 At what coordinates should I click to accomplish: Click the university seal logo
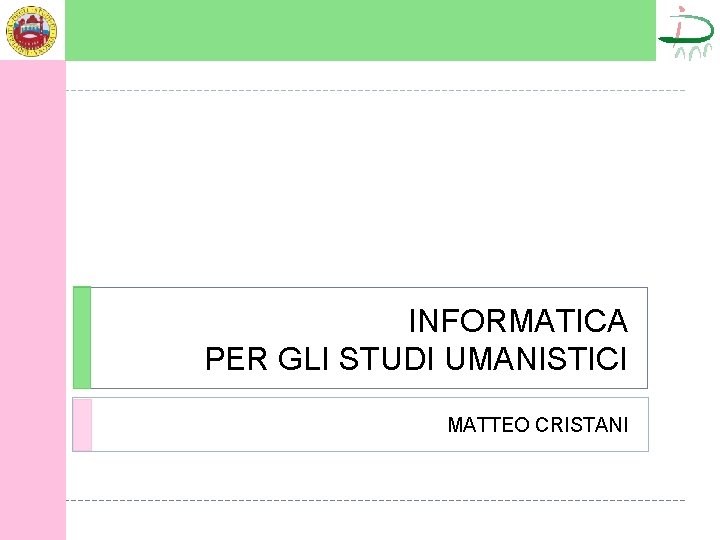[x=32, y=29]
